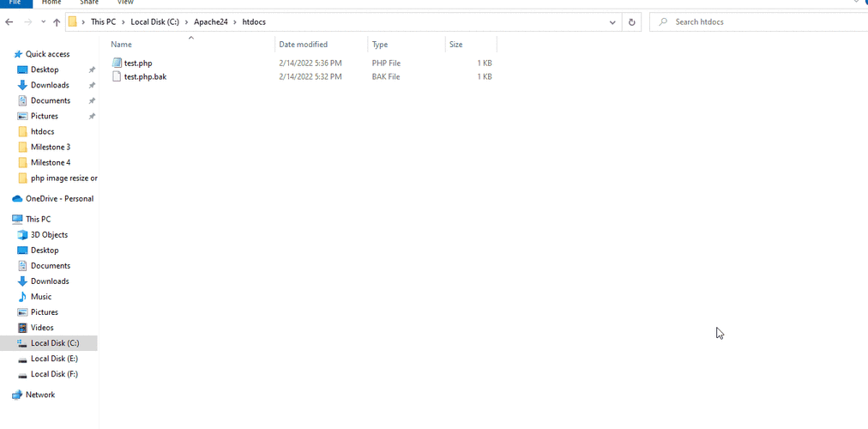
Task: Open Downloads under This PC
Action: (x=50, y=281)
